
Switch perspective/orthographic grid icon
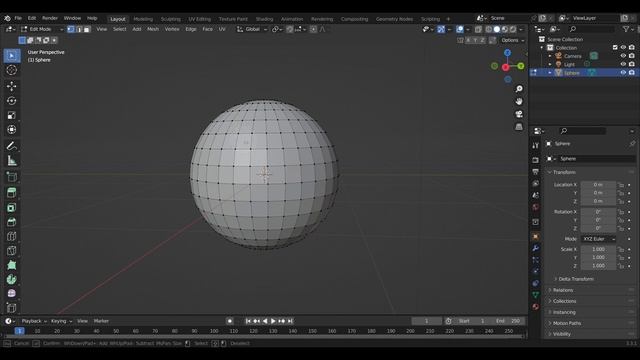tap(519, 127)
